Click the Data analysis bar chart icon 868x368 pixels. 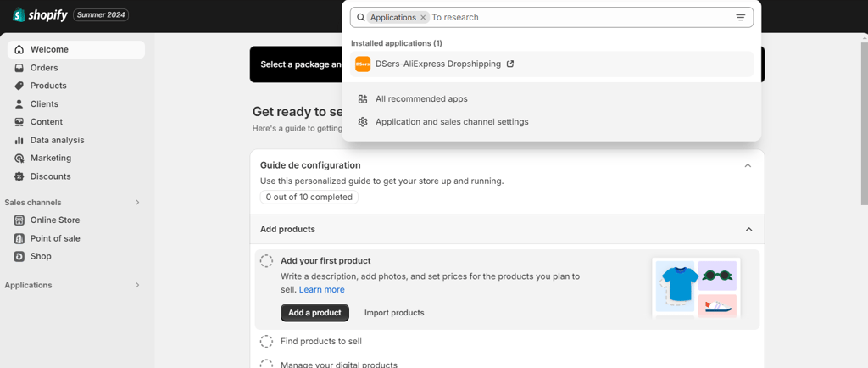19,140
